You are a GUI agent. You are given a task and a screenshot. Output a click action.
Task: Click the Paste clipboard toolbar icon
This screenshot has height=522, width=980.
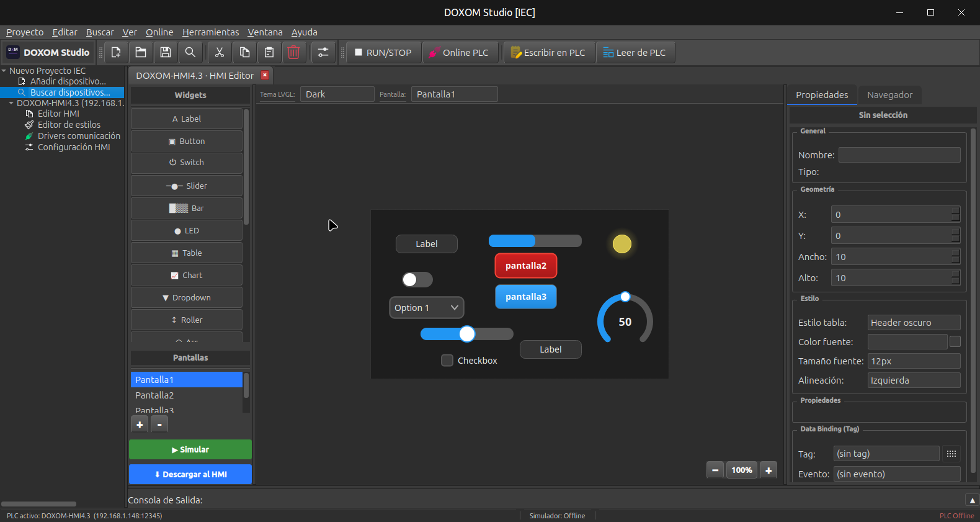pos(269,53)
